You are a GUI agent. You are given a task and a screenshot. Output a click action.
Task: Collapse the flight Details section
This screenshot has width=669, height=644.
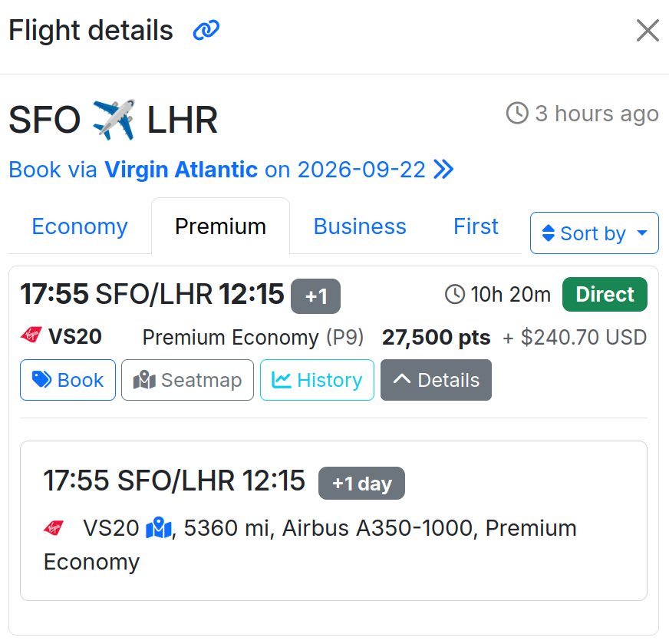click(x=436, y=380)
